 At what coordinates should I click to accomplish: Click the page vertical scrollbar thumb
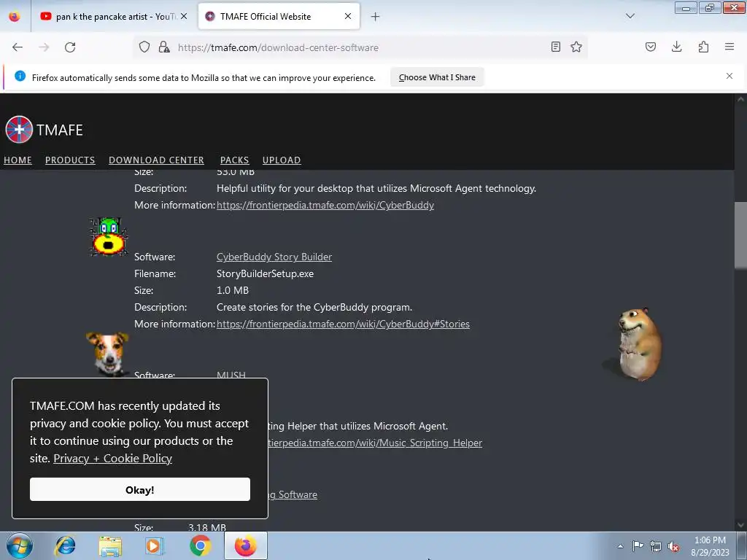click(740, 235)
